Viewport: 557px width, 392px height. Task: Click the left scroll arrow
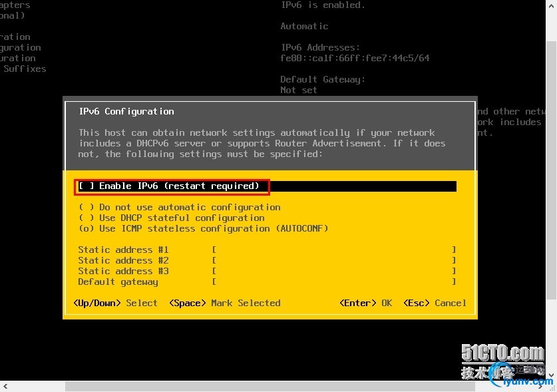(x=5, y=386)
